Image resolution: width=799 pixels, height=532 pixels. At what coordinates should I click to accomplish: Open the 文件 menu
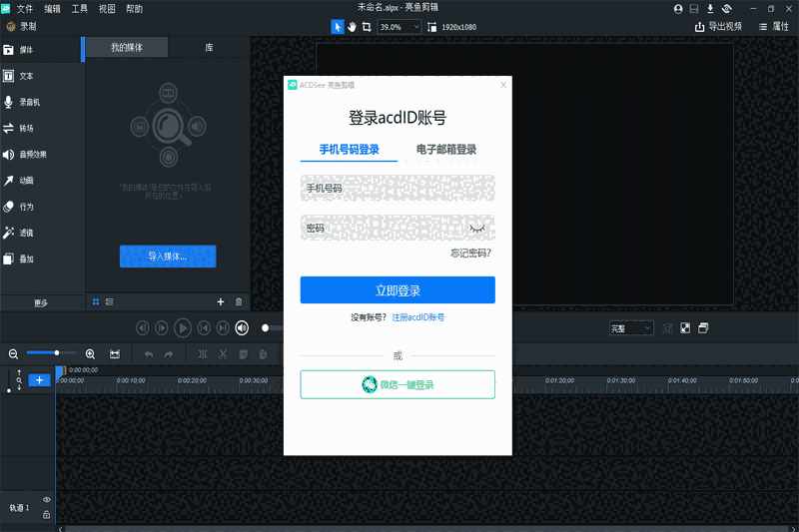coord(24,9)
